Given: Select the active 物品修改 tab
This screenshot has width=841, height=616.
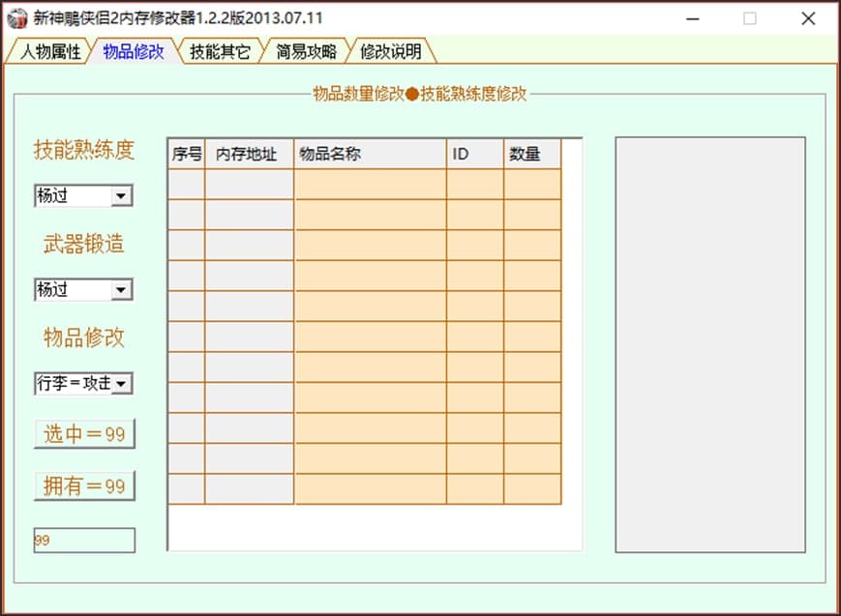Looking at the screenshot, I should (135, 52).
